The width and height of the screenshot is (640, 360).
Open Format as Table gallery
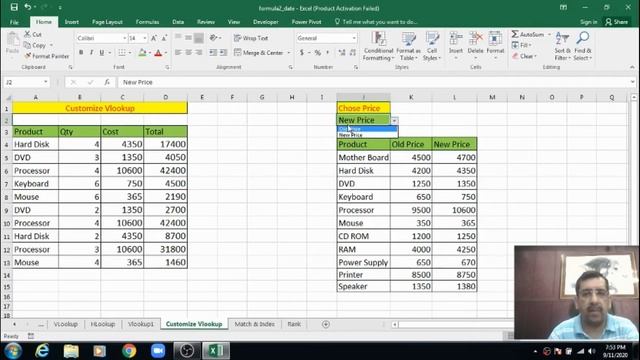click(408, 47)
